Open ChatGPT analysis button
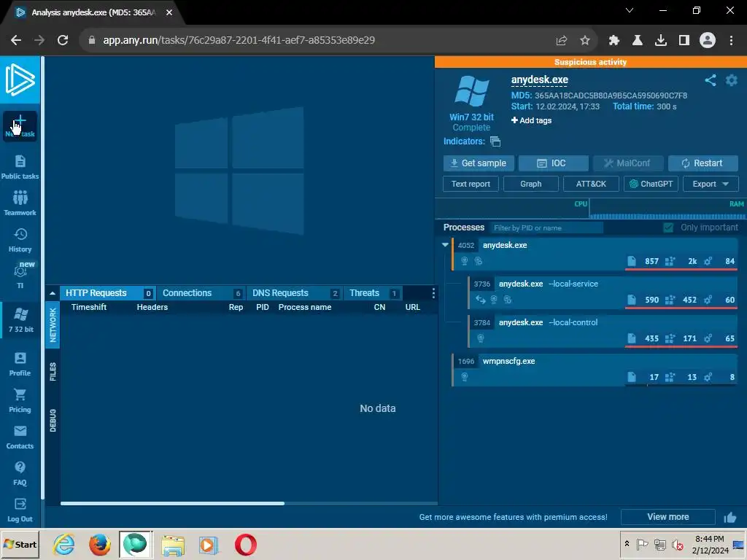The width and height of the screenshot is (747, 560). [651, 184]
